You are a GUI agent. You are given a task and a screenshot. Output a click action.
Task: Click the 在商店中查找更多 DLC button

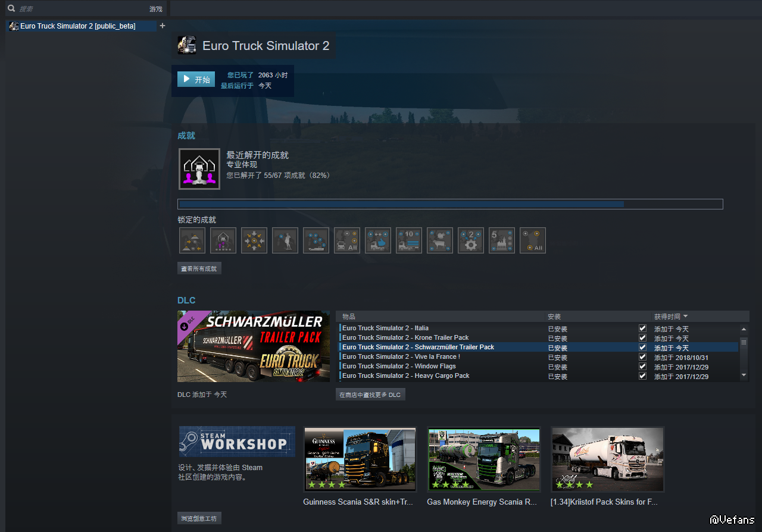[370, 395]
